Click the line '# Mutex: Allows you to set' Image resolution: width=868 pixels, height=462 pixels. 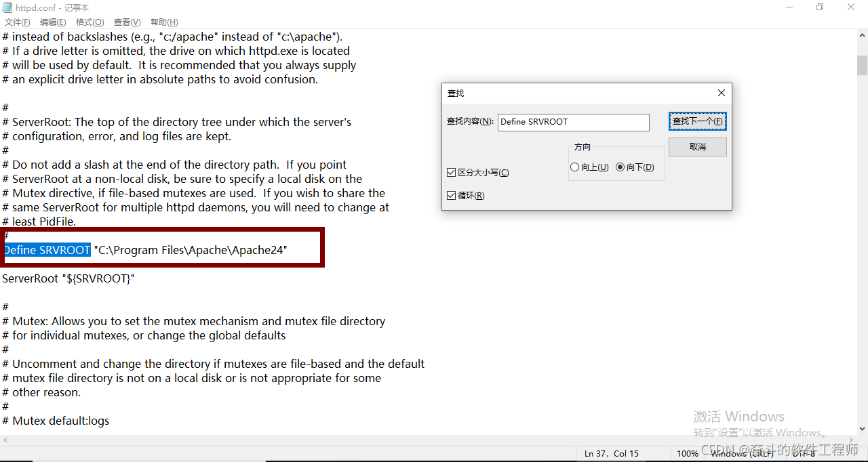[x=193, y=321]
